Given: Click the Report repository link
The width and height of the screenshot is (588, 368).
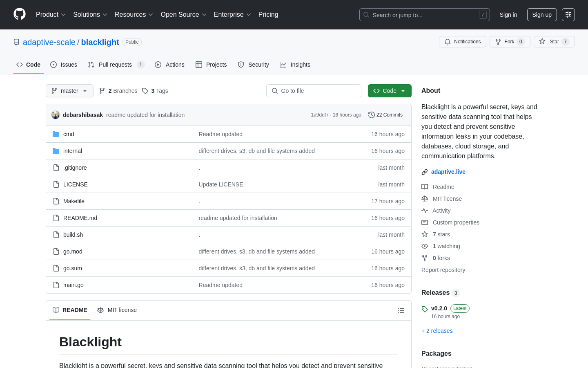Looking at the screenshot, I should point(443,270).
